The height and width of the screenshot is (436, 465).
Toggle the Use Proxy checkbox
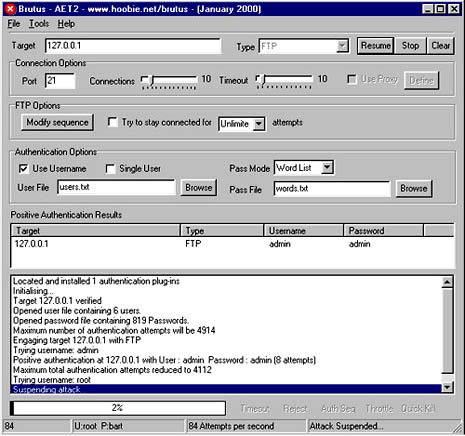[x=352, y=79]
